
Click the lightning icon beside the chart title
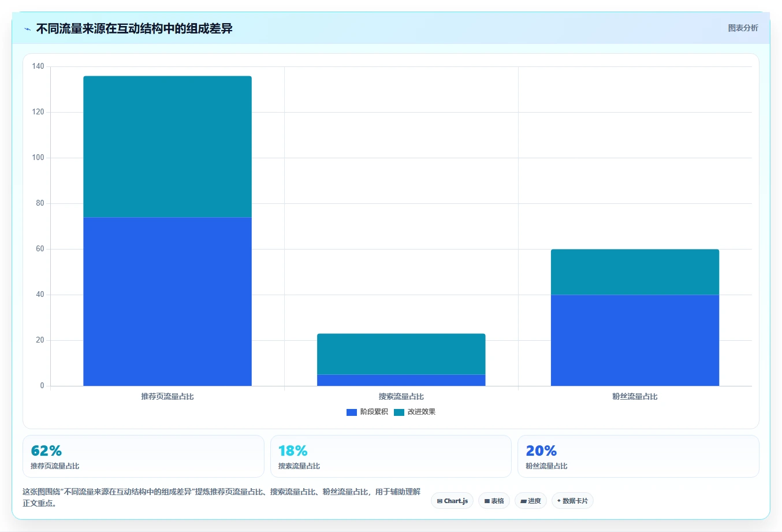coord(27,29)
